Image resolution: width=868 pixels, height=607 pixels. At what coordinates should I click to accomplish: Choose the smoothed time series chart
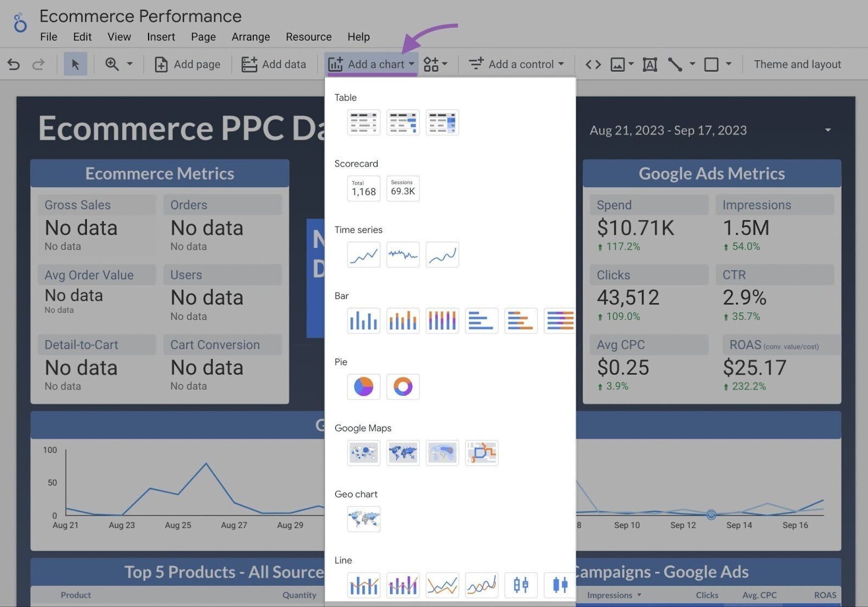coord(442,254)
